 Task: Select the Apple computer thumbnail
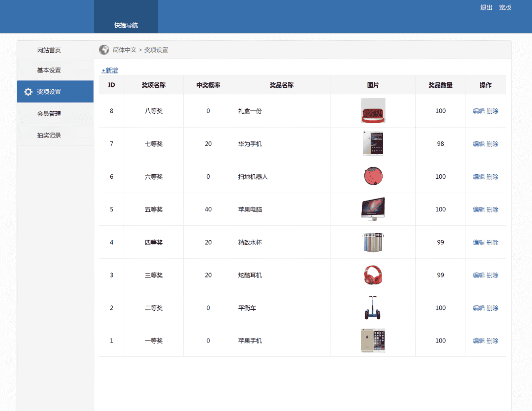[x=373, y=209]
